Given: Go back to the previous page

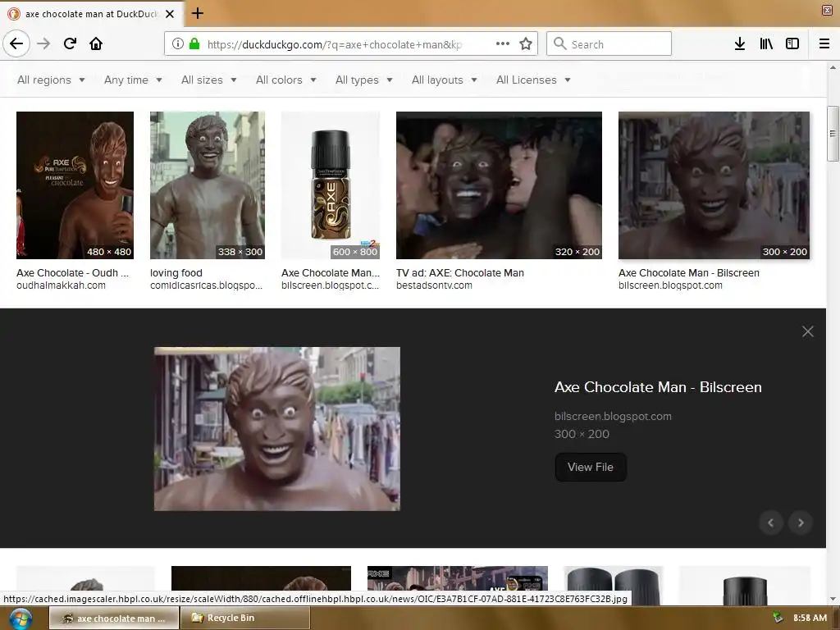Looking at the screenshot, I should tap(16, 43).
